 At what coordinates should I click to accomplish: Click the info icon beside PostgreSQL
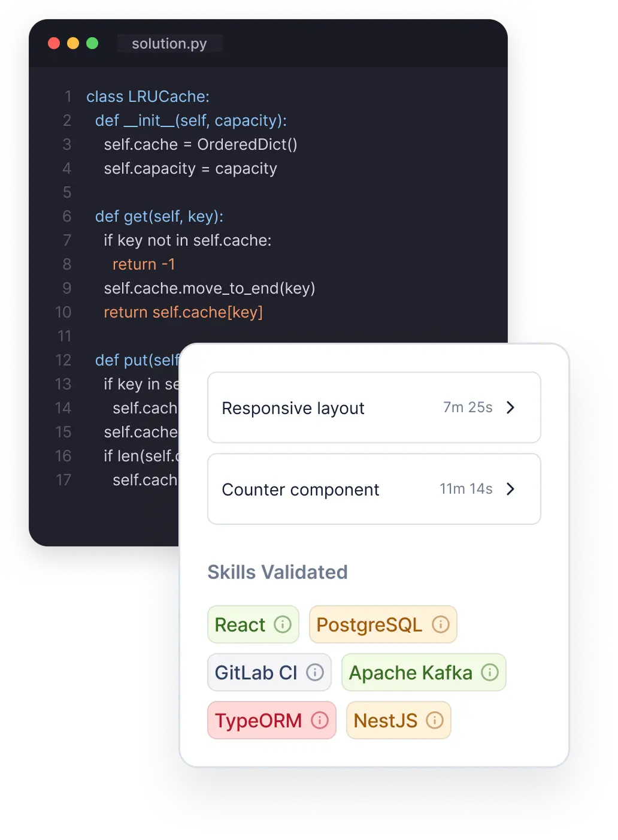click(x=441, y=625)
